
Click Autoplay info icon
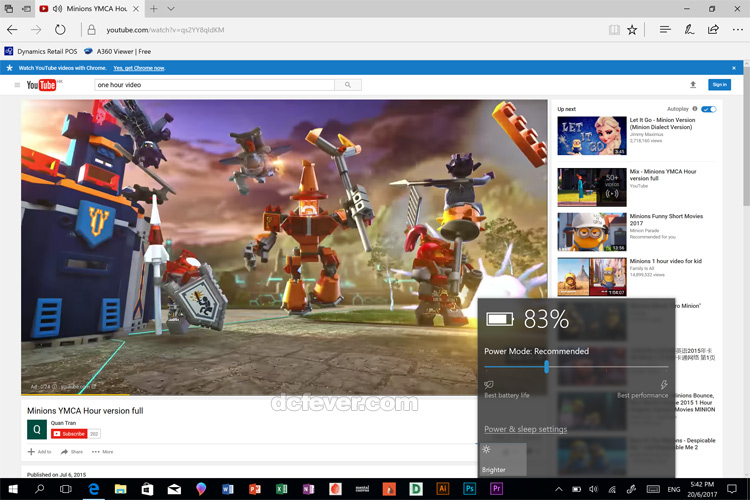695,109
